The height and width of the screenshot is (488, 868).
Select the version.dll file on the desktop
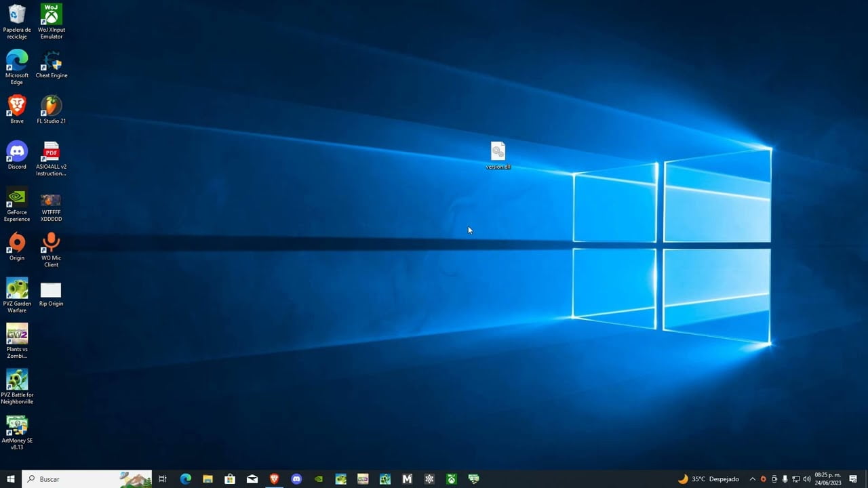[x=498, y=155]
